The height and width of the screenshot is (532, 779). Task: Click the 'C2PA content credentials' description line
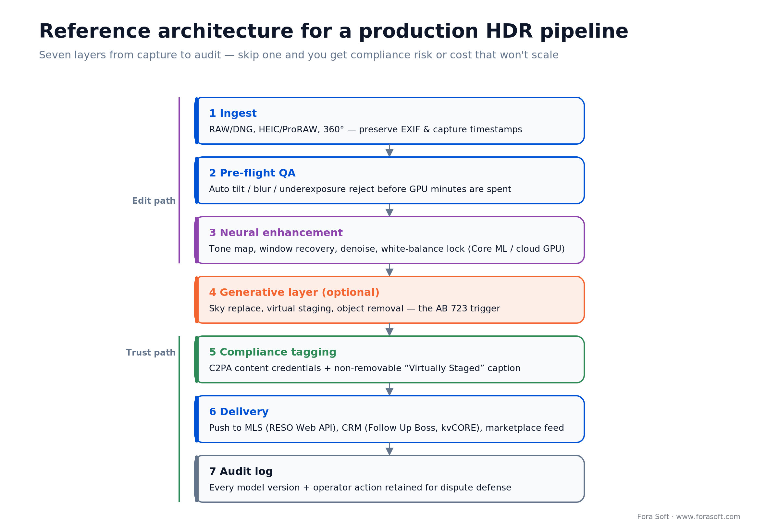click(x=365, y=368)
